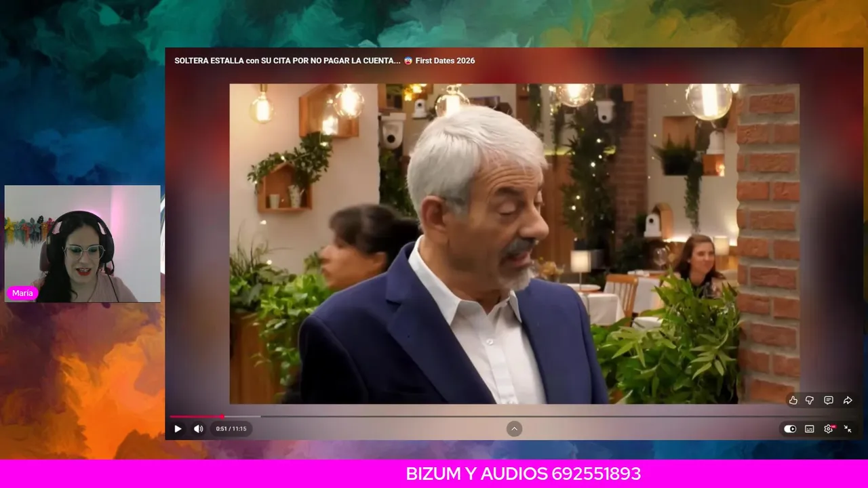Open the player settings gear
Screen dimensions: 868x488
pyautogui.click(x=828, y=429)
